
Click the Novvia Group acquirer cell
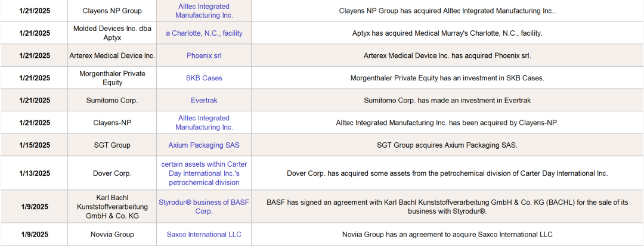coord(112,235)
